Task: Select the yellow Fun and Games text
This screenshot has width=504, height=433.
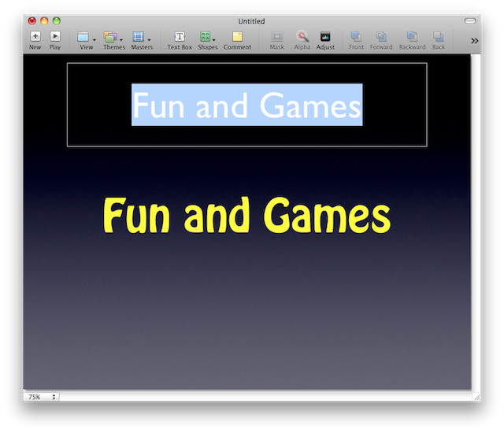Action: point(246,216)
